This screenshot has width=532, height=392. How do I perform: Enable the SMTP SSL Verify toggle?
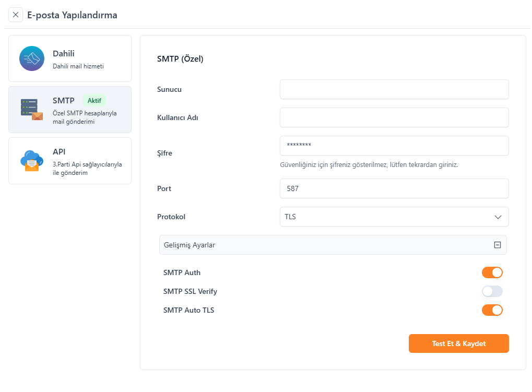pos(492,291)
